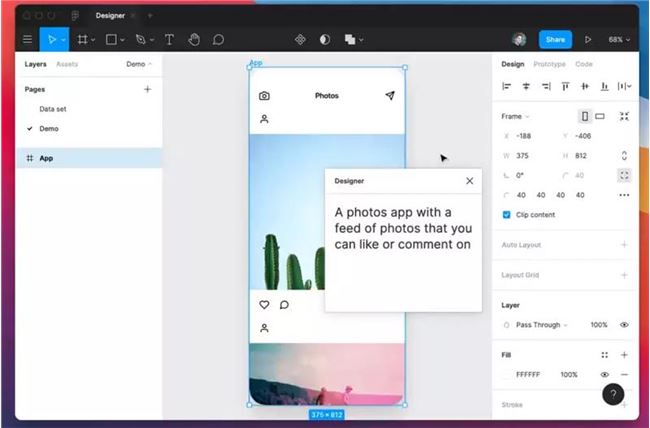650x428 pixels.
Task: Close the Designer plugin dialog
Action: pyautogui.click(x=469, y=181)
